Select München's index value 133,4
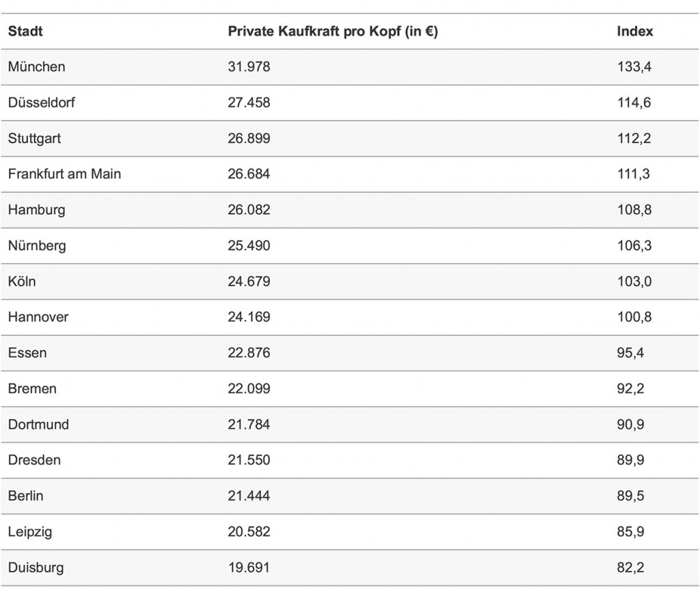This screenshot has width=700, height=605. coord(634,67)
